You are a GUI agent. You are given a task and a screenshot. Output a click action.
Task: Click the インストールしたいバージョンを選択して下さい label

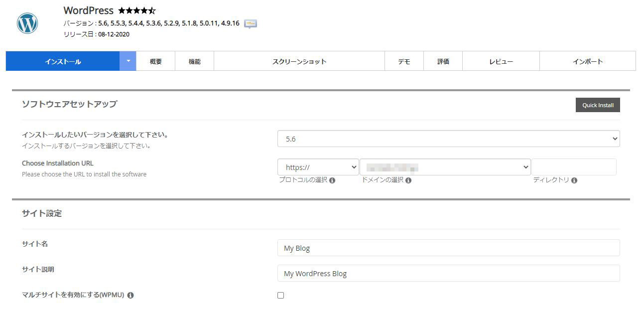coord(95,135)
